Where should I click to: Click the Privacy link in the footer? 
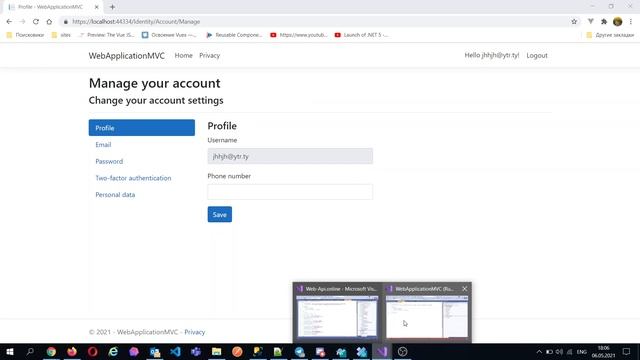click(195, 332)
